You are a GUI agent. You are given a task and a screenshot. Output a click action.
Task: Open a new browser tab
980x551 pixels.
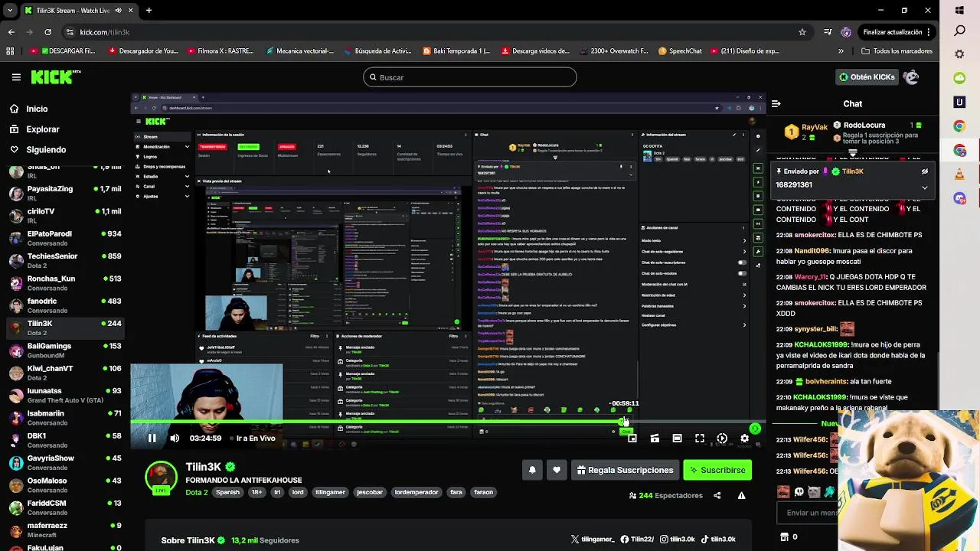coord(149,11)
